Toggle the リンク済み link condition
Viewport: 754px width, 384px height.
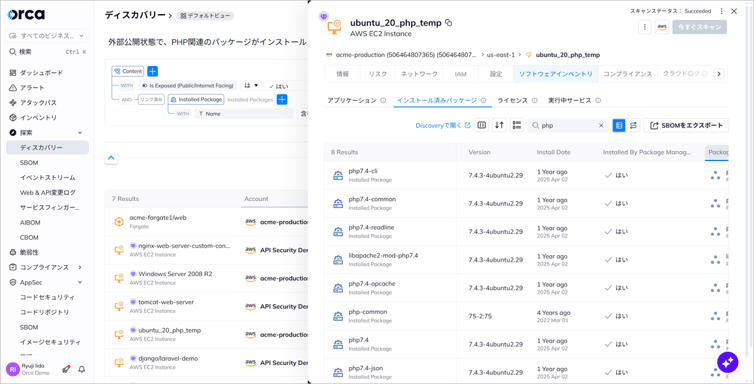(x=151, y=99)
